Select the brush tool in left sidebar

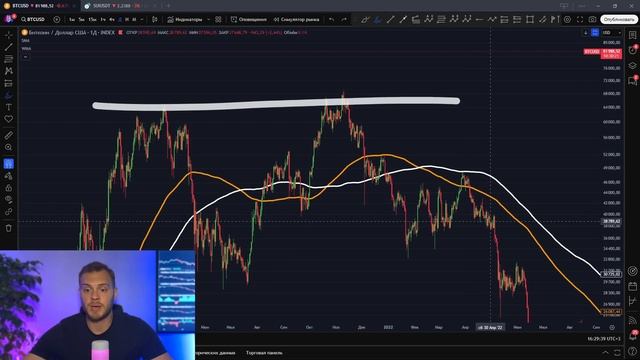click(x=9, y=95)
